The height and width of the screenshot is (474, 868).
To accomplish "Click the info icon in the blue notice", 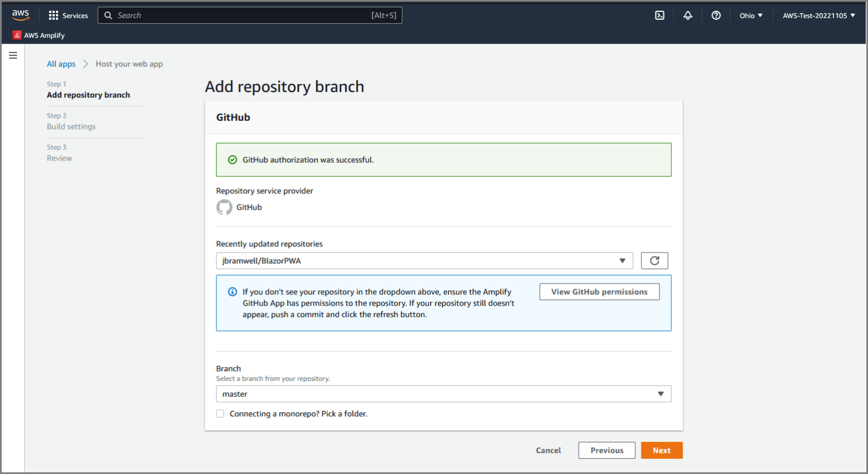I will [x=232, y=292].
